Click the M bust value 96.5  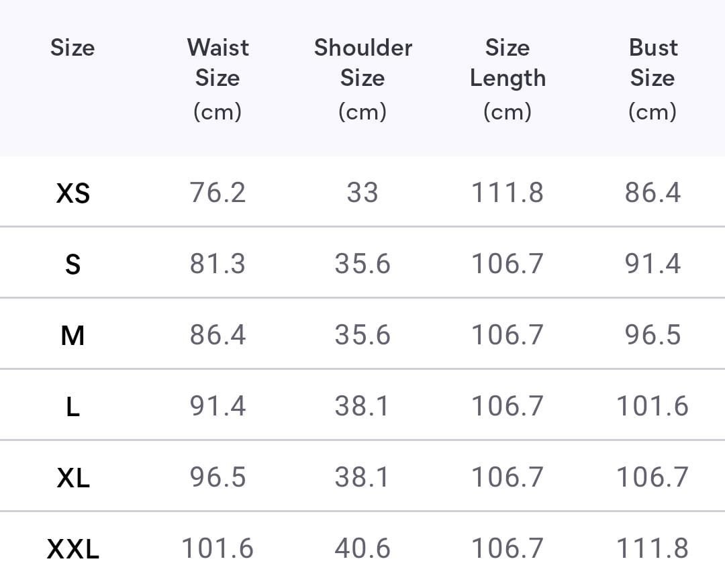coord(652,335)
